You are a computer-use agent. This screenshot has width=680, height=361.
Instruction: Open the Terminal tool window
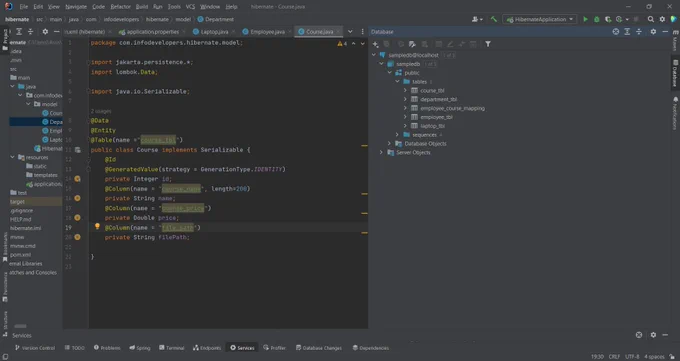(x=171, y=348)
